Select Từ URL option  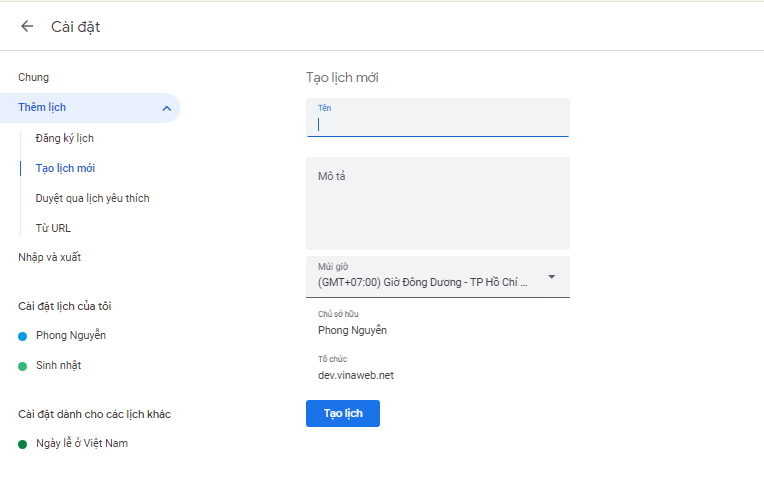pos(53,228)
